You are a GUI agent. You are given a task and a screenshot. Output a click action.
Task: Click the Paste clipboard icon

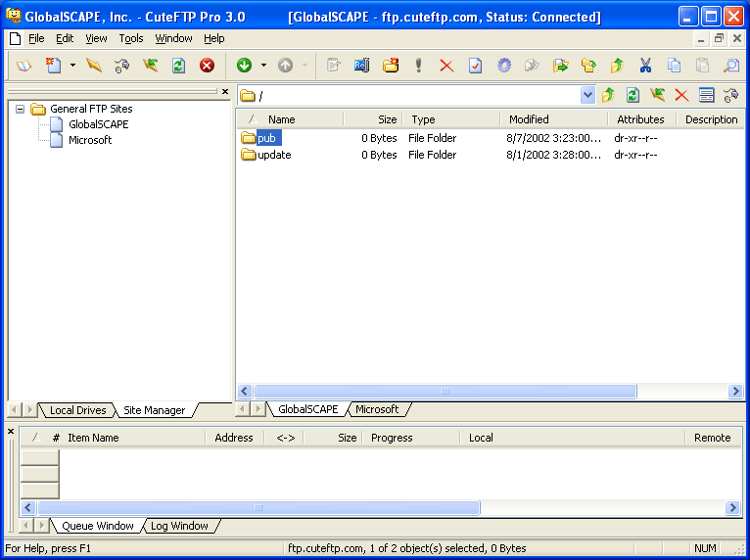702,65
